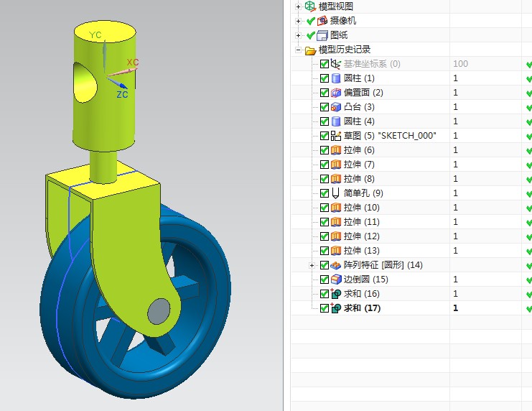
Task: Select the 摄像机 label
Action: pyautogui.click(x=343, y=21)
